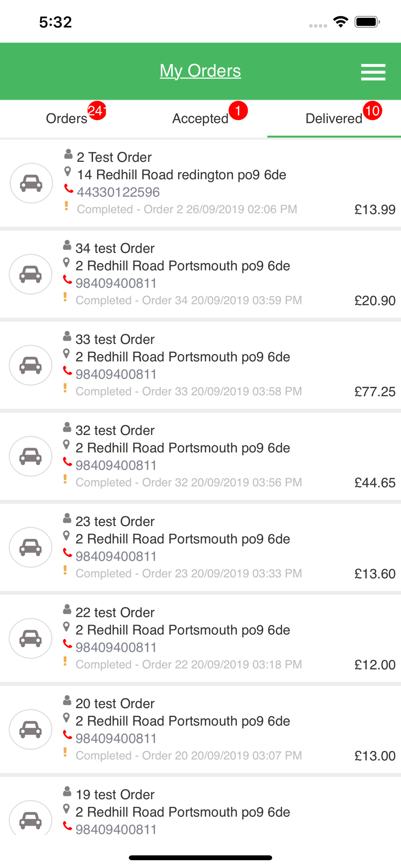Tap car icon for 23 test Order

(x=31, y=547)
